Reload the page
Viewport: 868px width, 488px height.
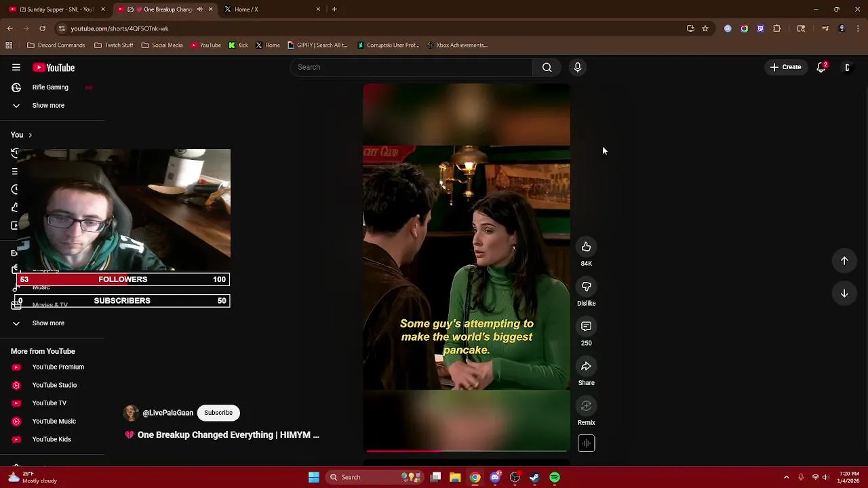[x=42, y=28]
